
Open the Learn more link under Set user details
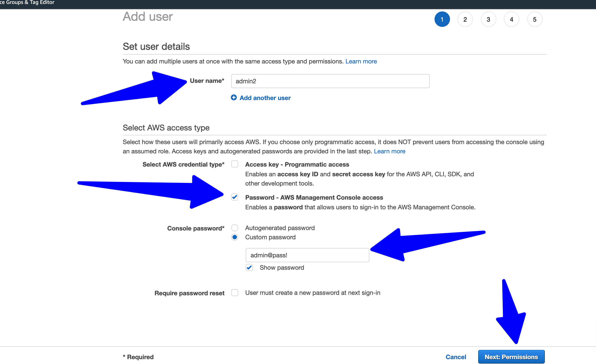click(x=361, y=61)
